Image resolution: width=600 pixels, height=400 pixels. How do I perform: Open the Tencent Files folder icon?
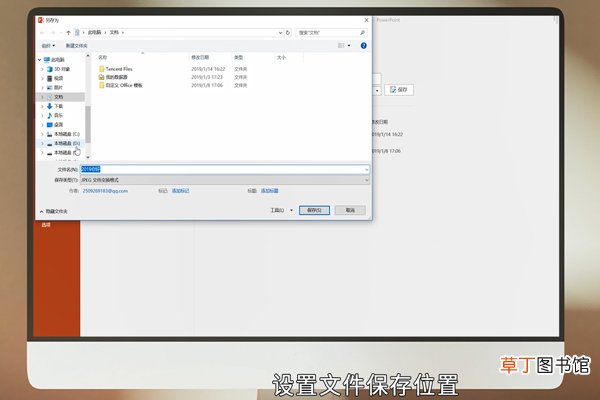point(102,69)
